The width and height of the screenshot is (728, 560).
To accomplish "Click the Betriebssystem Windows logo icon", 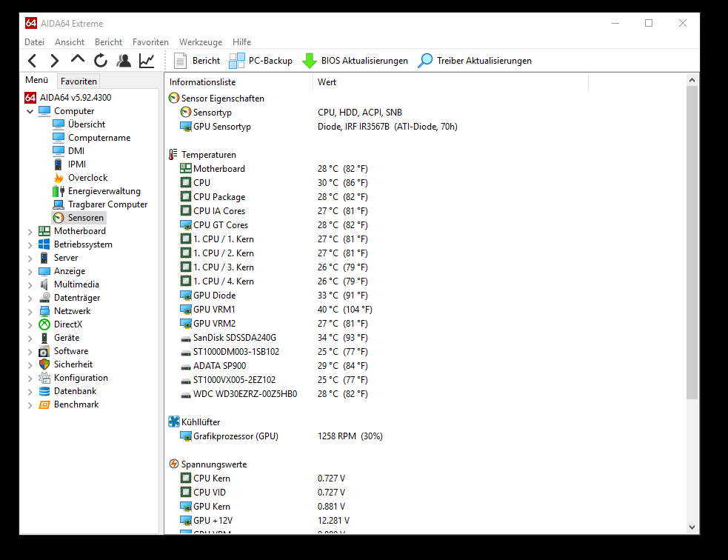I will coord(44,244).
